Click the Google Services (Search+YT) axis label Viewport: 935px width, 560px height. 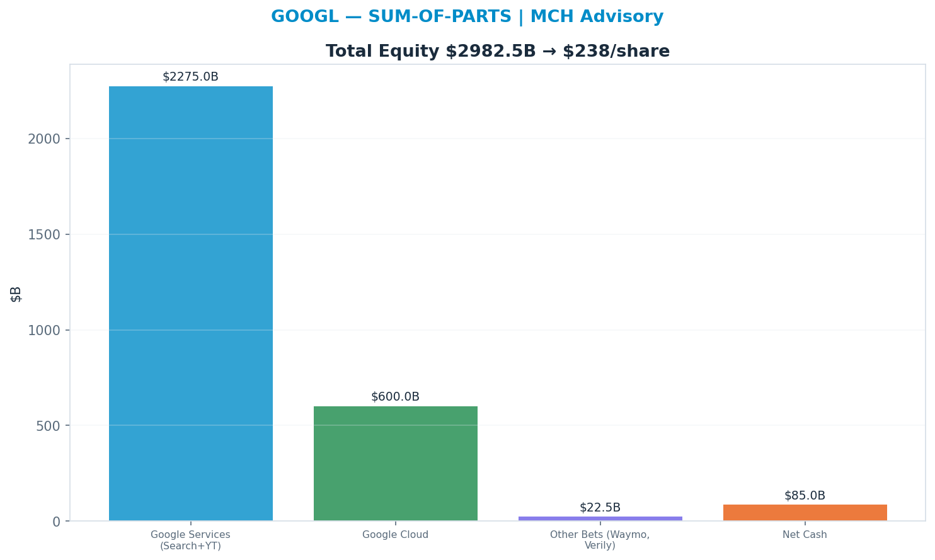click(190, 540)
